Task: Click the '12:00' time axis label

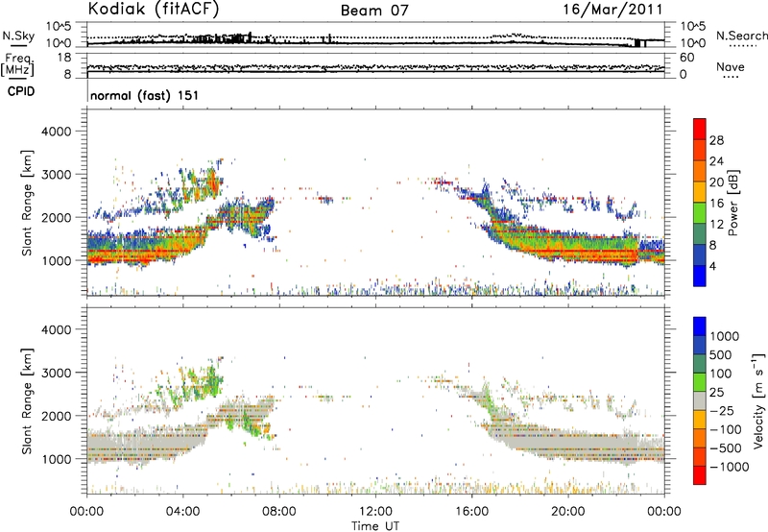Action: [x=375, y=512]
